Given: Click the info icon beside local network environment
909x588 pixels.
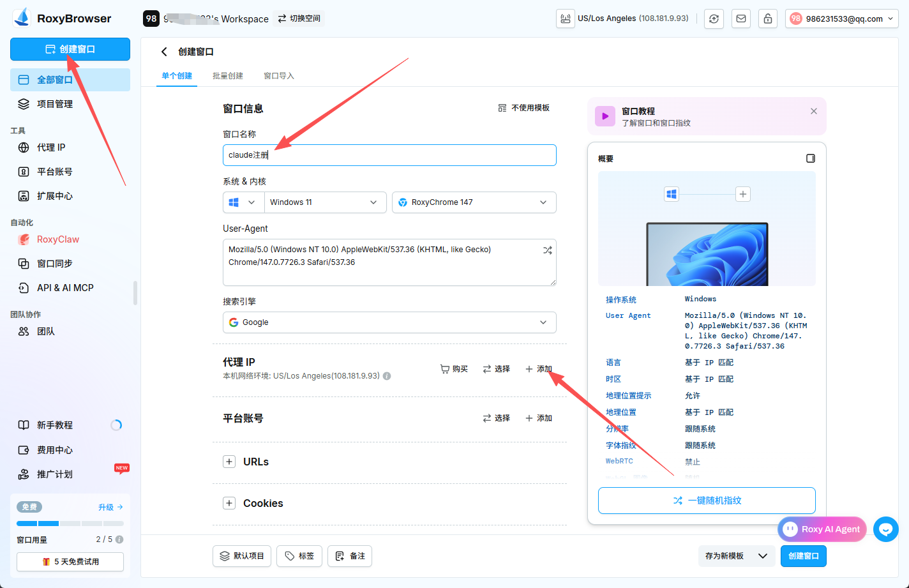Looking at the screenshot, I should [387, 376].
